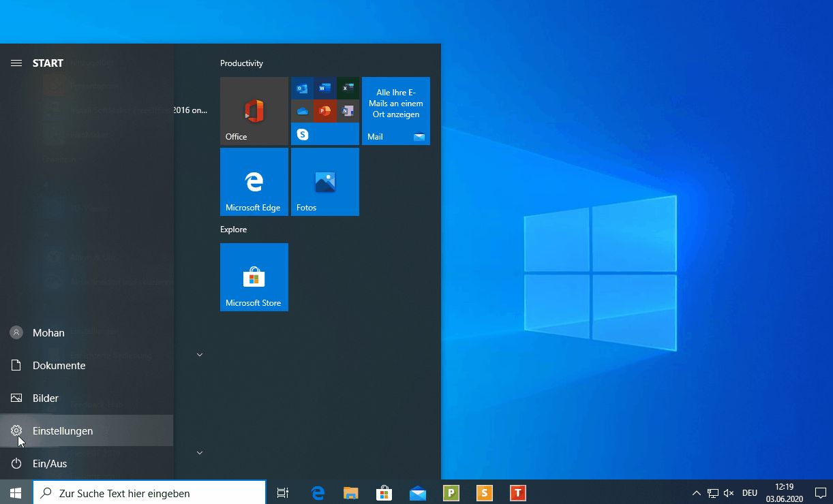This screenshot has width=833, height=504.
Task: Launch Excel from the Office folder tile
Action: click(348, 88)
